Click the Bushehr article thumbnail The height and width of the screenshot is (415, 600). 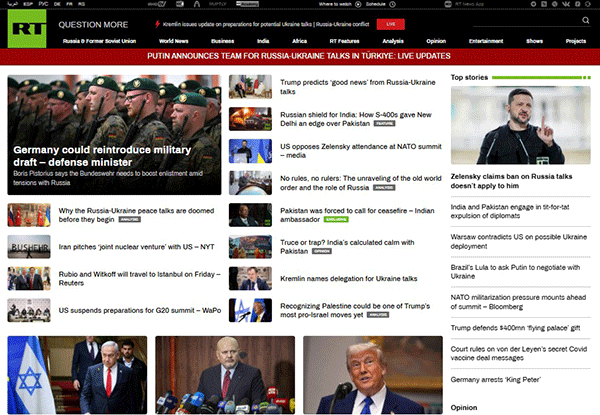(x=29, y=247)
